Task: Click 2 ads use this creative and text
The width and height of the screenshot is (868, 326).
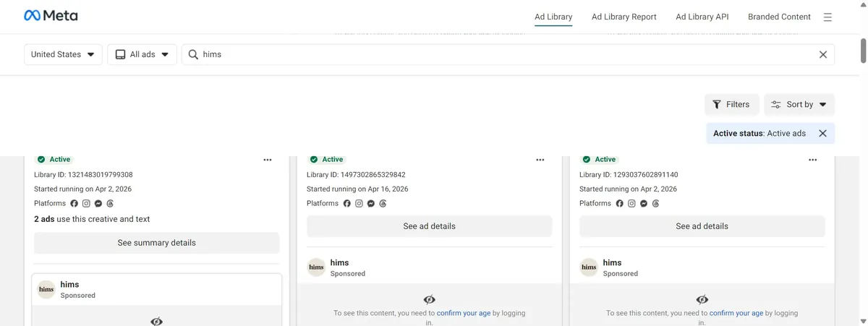Action: (x=92, y=219)
